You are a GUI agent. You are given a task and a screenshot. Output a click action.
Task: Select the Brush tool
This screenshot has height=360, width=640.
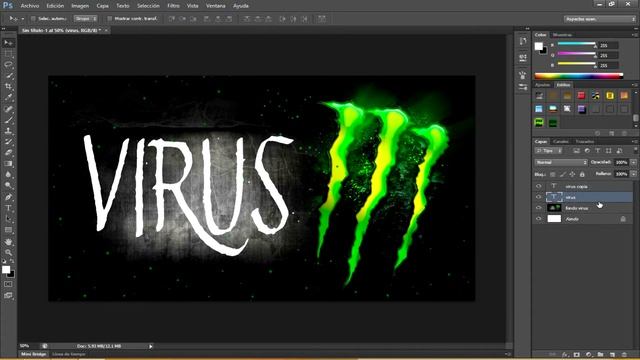pyautogui.click(x=8, y=120)
